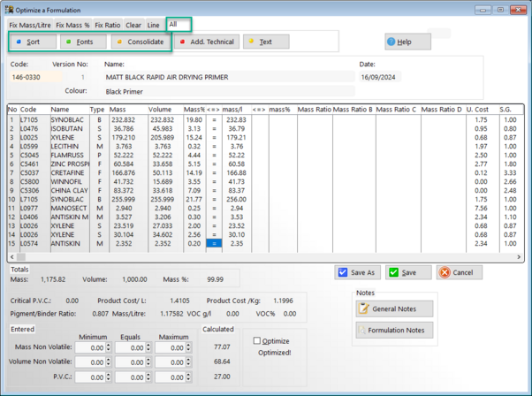Click the Consolidate button

click(141, 42)
